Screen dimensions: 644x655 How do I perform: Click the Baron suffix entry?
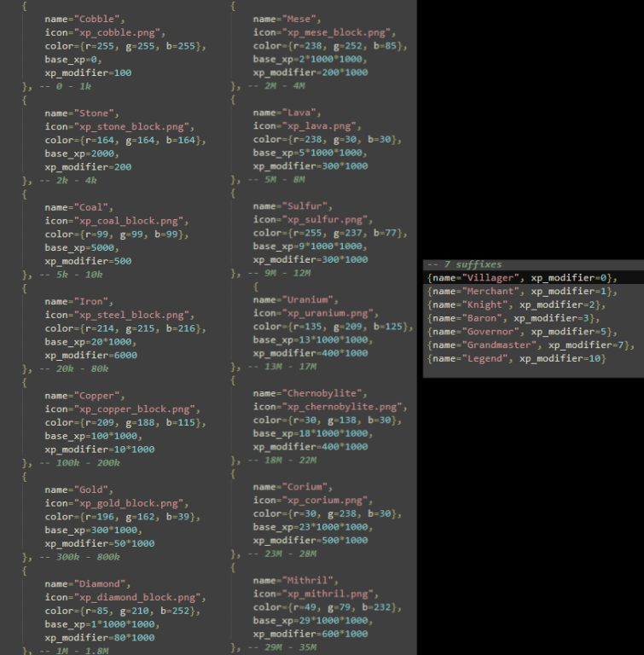click(509, 318)
